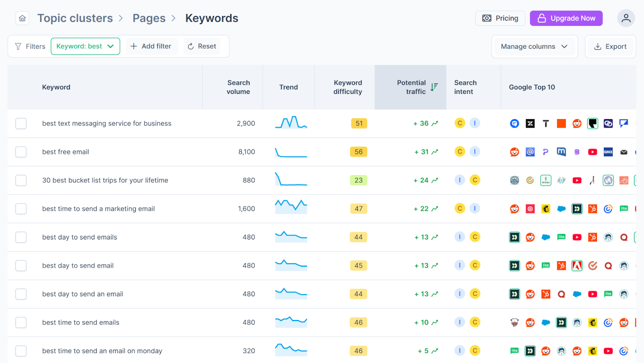Open the Manage columns dropdown
The image size is (644, 363).
click(x=534, y=47)
